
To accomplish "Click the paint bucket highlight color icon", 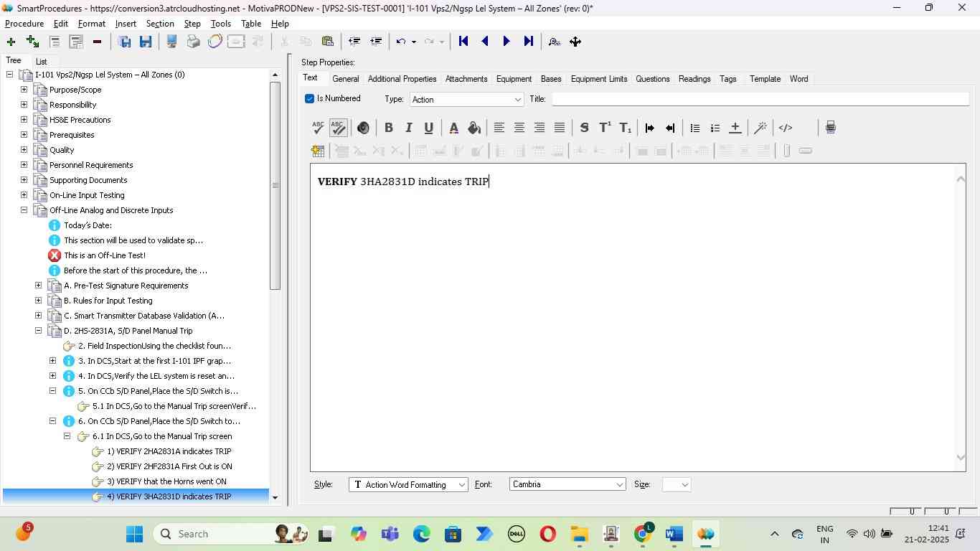I will tap(473, 128).
